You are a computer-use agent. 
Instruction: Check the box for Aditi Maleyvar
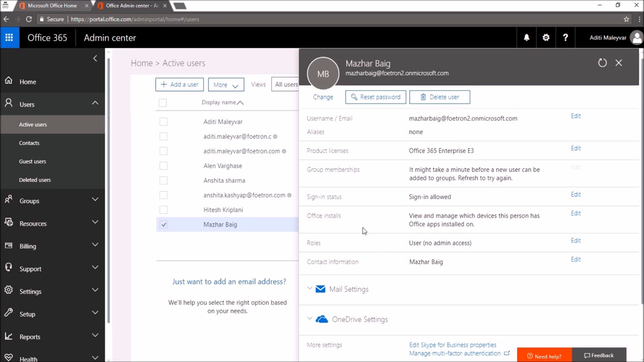pyautogui.click(x=164, y=122)
